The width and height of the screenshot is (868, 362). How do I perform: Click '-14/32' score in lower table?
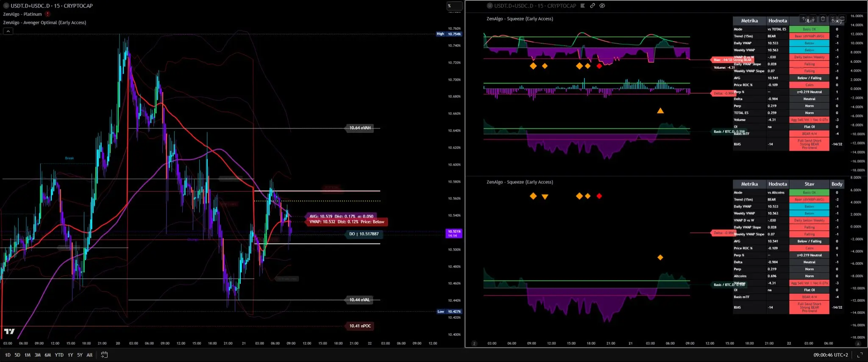pyautogui.click(x=837, y=308)
